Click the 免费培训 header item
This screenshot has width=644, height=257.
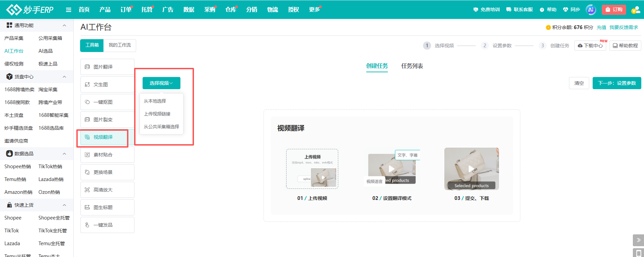tap(487, 10)
